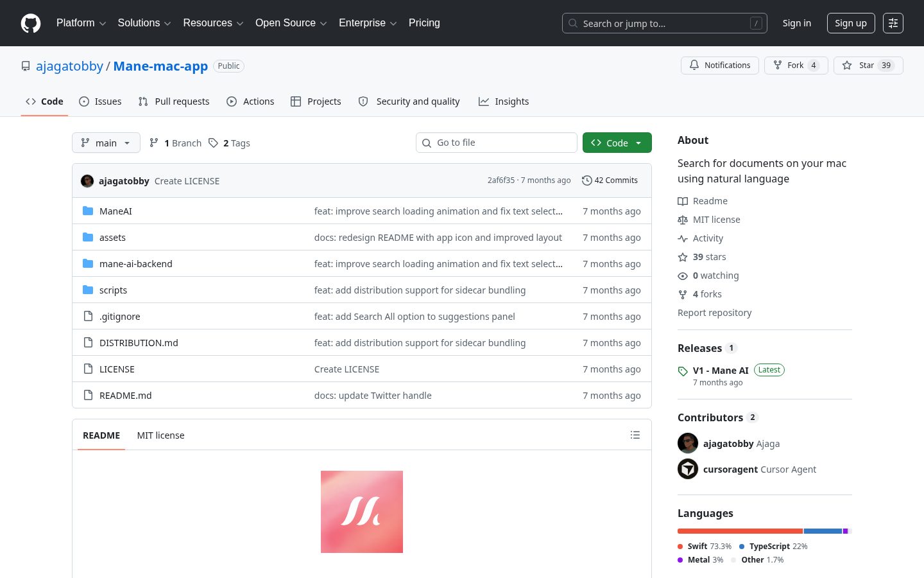Switch to the Pull requests tab
This screenshot has height=578, width=924.
click(174, 101)
